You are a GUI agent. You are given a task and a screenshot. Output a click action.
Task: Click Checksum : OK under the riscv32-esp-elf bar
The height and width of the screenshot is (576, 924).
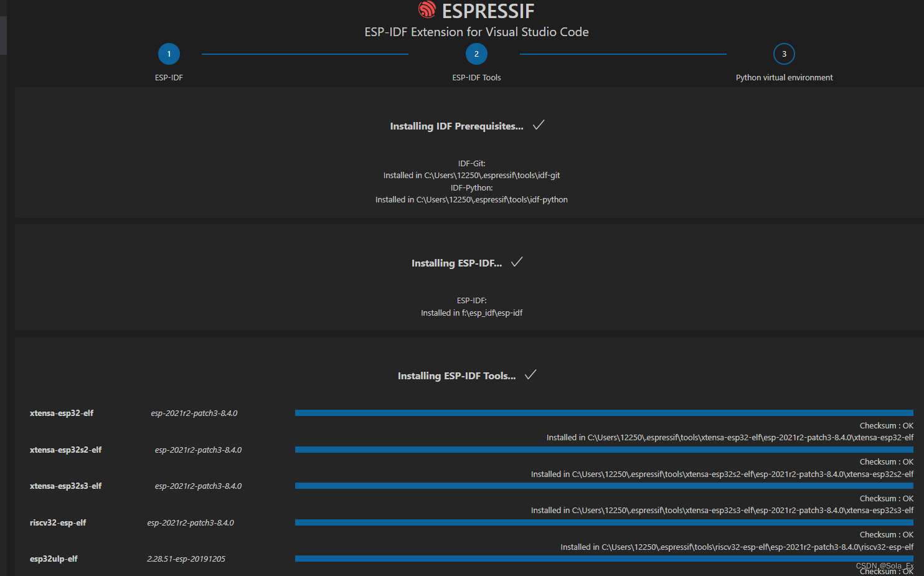pyautogui.click(x=887, y=535)
